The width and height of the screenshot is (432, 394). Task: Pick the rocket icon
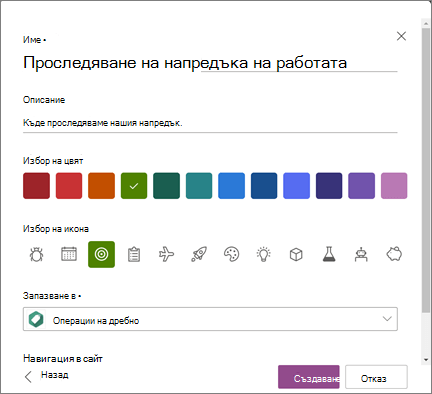tap(199, 254)
